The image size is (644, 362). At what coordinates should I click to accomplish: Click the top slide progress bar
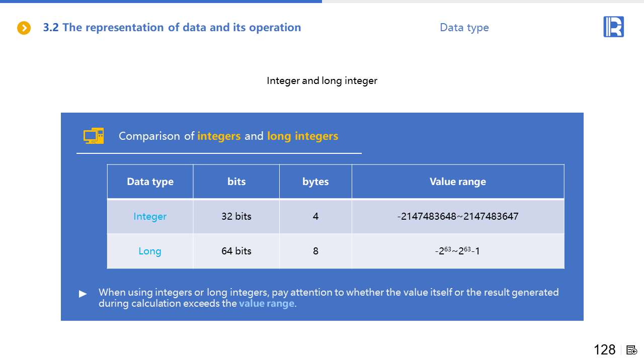tap(161, 2)
